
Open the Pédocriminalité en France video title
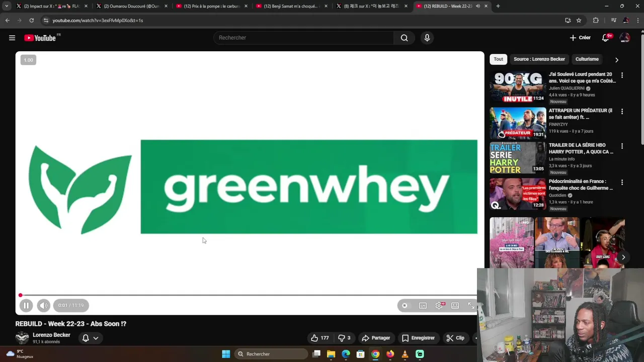(x=581, y=185)
